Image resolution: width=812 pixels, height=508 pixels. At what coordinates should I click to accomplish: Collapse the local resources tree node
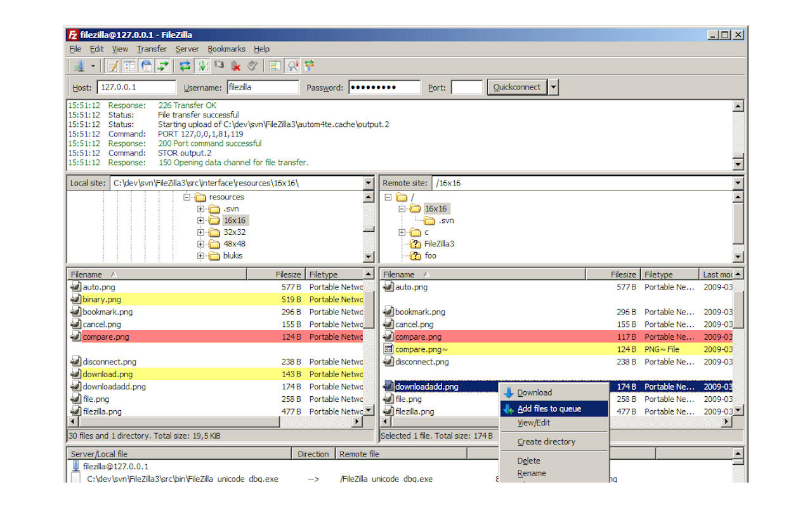[187, 197]
